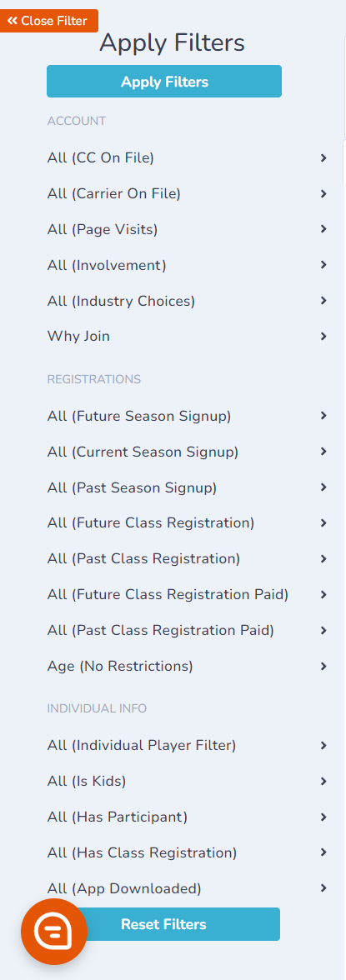Expand the Carrier On File chevron arrow

click(x=323, y=193)
